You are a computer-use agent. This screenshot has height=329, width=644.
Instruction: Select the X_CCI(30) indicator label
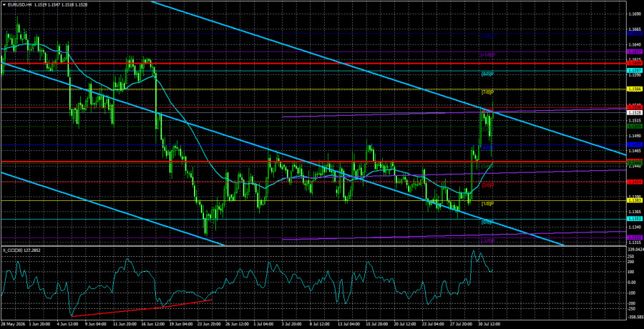point(13,250)
